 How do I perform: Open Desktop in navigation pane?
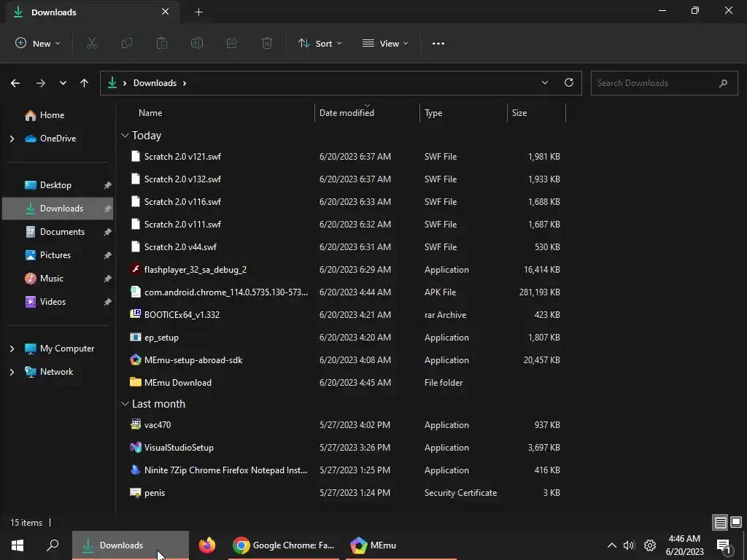(x=55, y=185)
